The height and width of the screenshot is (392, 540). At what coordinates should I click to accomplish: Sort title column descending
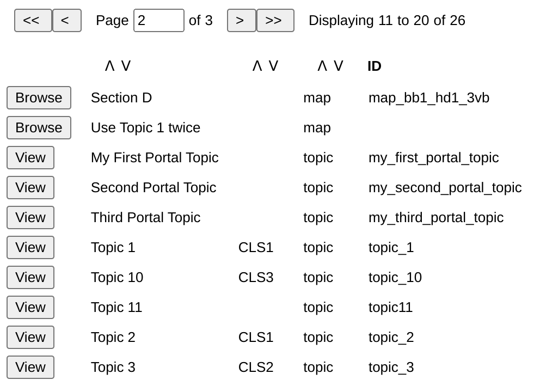pos(126,66)
